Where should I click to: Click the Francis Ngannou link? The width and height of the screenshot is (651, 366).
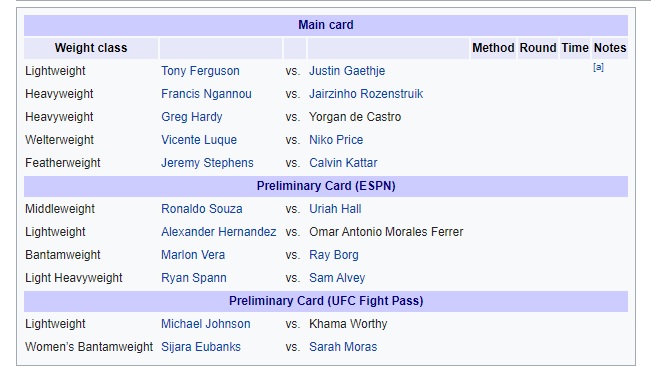point(206,94)
